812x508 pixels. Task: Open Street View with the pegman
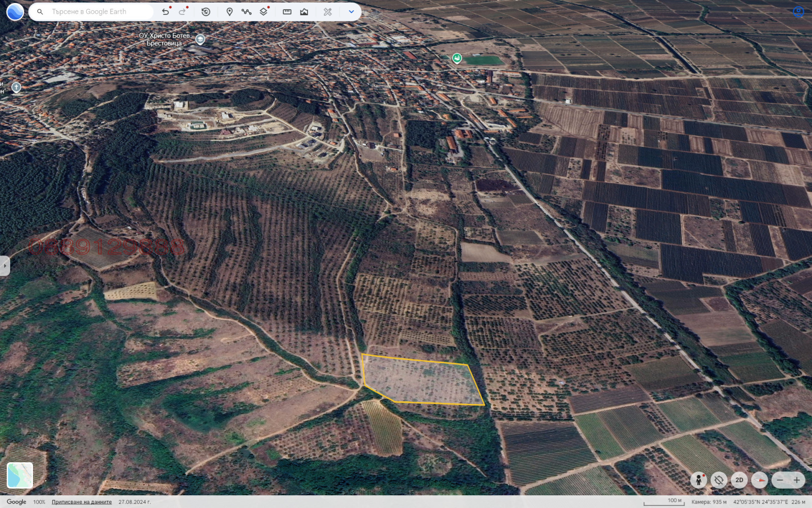click(699, 480)
